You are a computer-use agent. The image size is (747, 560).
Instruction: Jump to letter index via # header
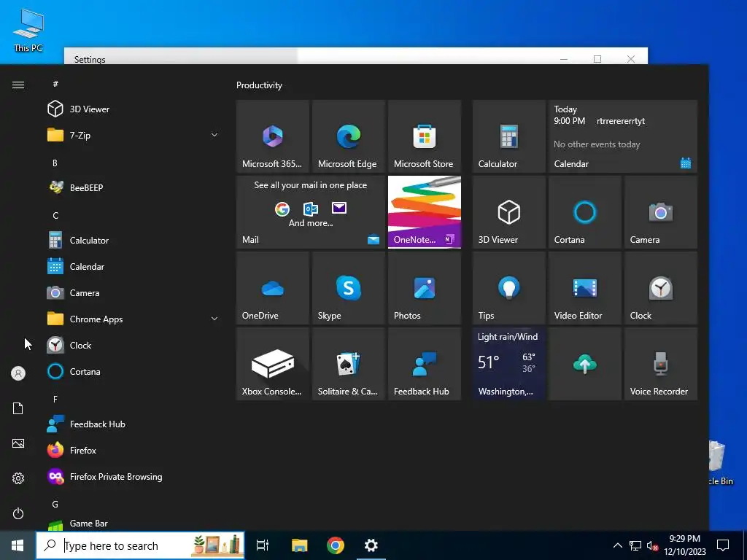point(55,84)
